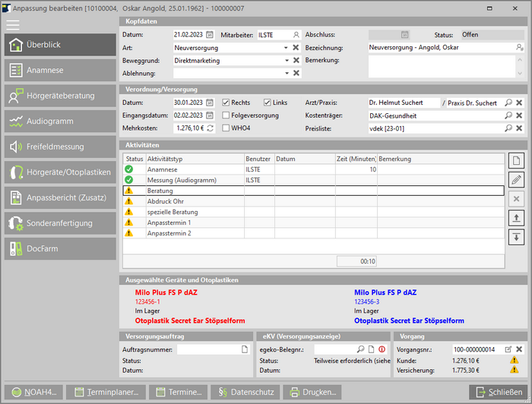The height and width of the screenshot is (404, 532).
Task: Expand the Beweggrund dropdown
Action: tap(286, 61)
